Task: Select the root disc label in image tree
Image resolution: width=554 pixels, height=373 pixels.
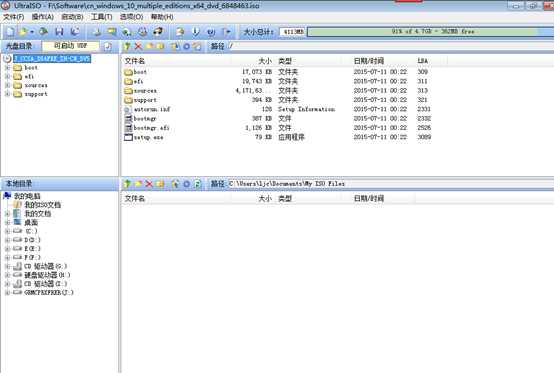Action: 52,59
